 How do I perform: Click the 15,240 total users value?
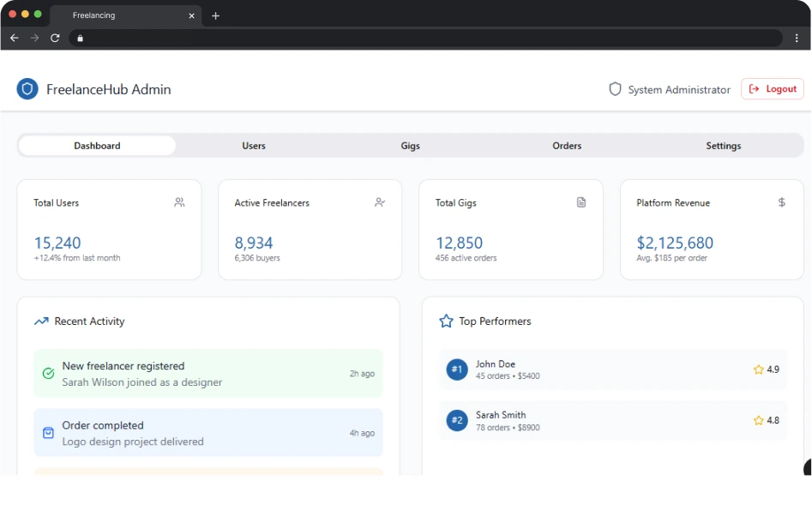point(57,243)
